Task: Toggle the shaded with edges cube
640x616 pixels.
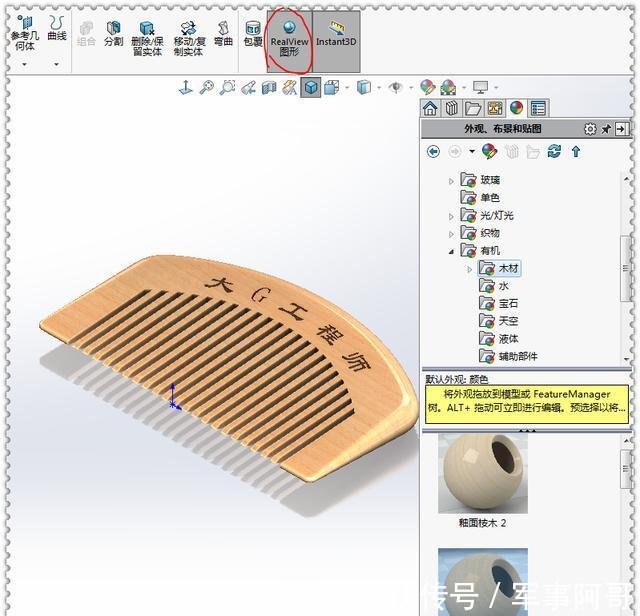Action: 311,87
